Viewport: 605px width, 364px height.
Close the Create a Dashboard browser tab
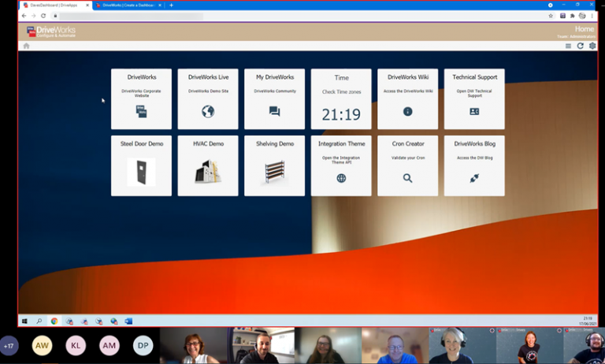pyautogui.click(x=160, y=6)
